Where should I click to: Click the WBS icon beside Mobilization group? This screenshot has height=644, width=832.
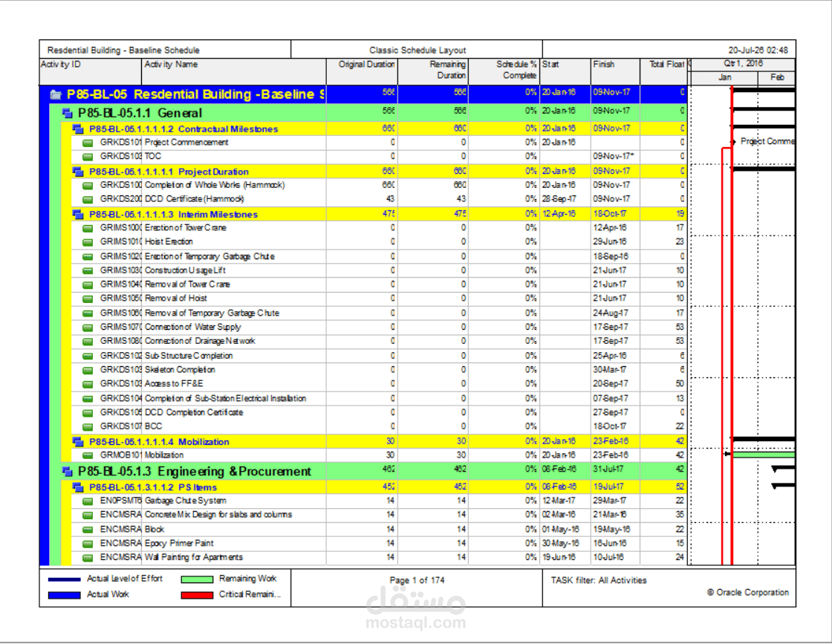(78, 442)
